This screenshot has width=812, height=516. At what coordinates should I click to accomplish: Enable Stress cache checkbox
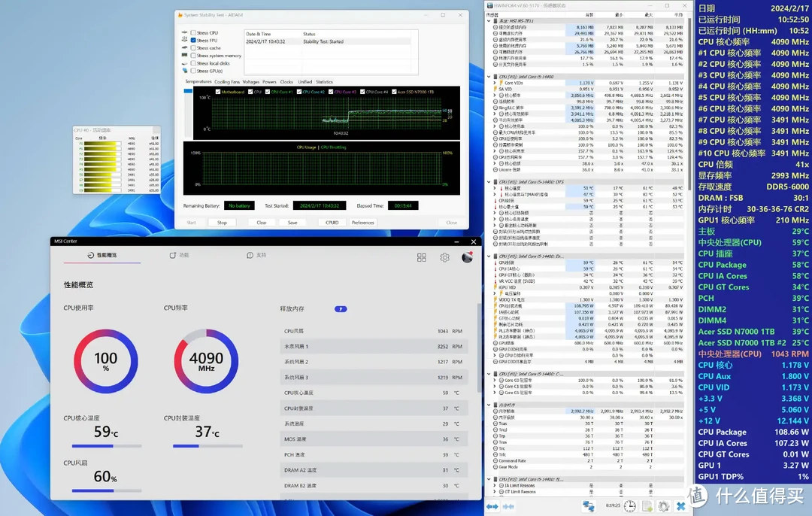coord(193,47)
